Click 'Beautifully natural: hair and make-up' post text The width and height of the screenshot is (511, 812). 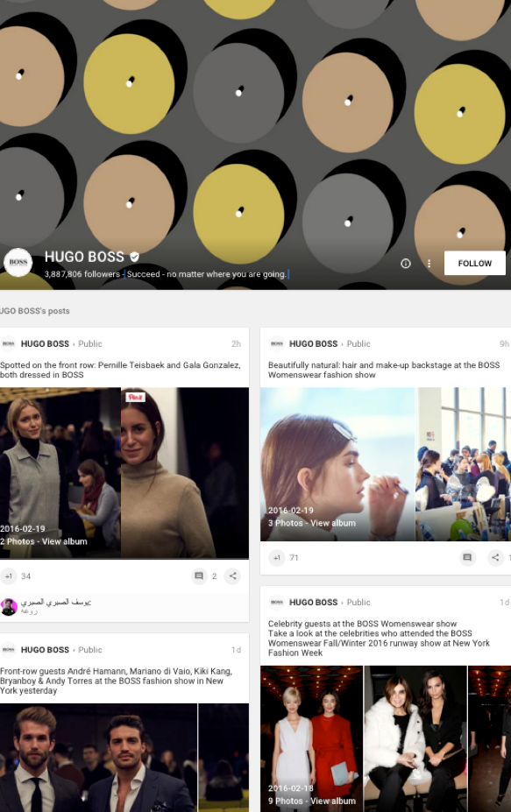pyautogui.click(x=384, y=370)
